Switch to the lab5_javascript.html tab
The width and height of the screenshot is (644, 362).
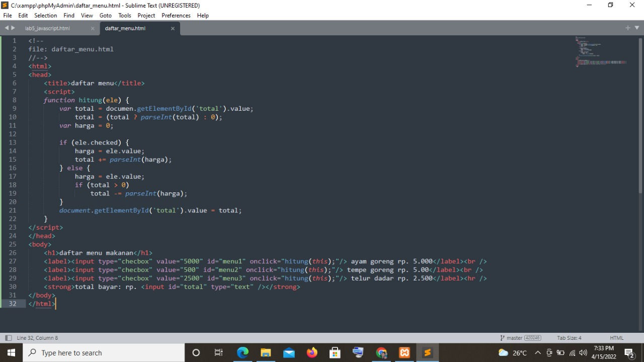[x=47, y=28]
